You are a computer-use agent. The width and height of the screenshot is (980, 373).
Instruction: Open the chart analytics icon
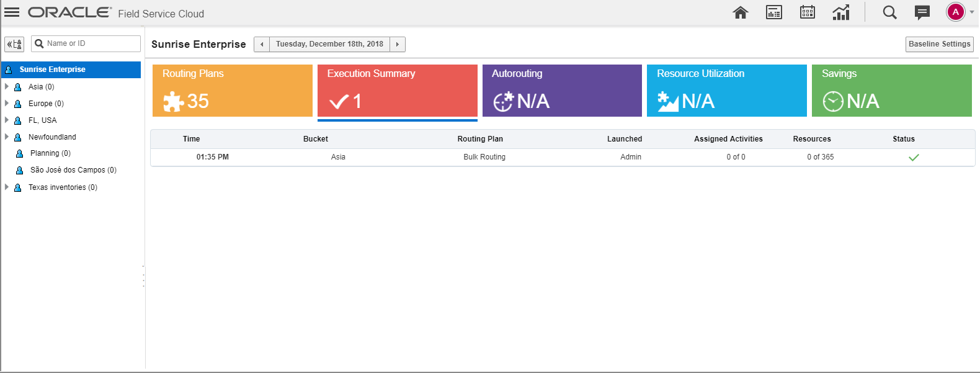(841, 12)
